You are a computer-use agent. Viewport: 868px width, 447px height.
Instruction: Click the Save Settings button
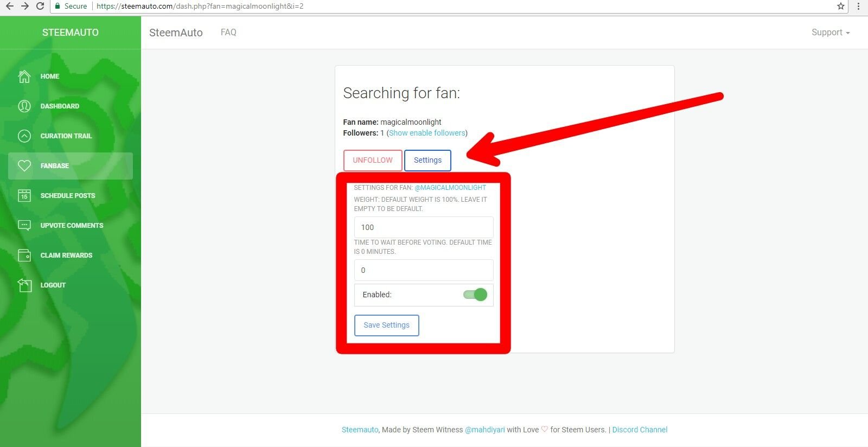click(x=387, y=325)
